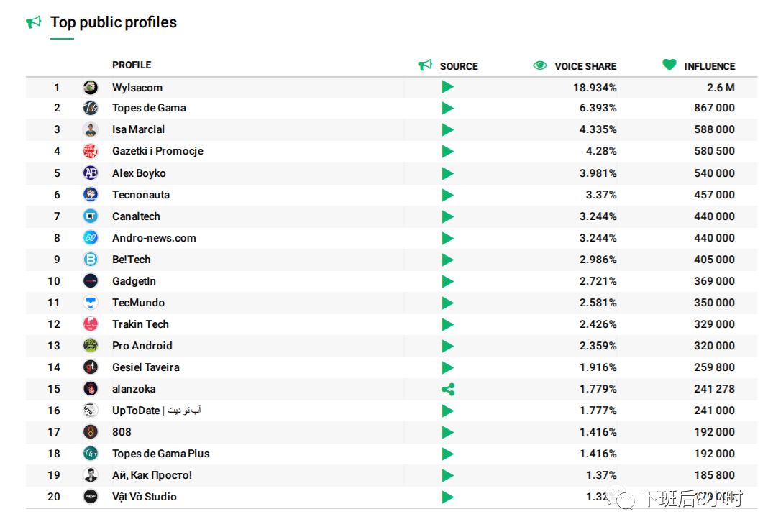Select the Tecnonauta profile name
The image size is (768, 532).
coord(141,195)
